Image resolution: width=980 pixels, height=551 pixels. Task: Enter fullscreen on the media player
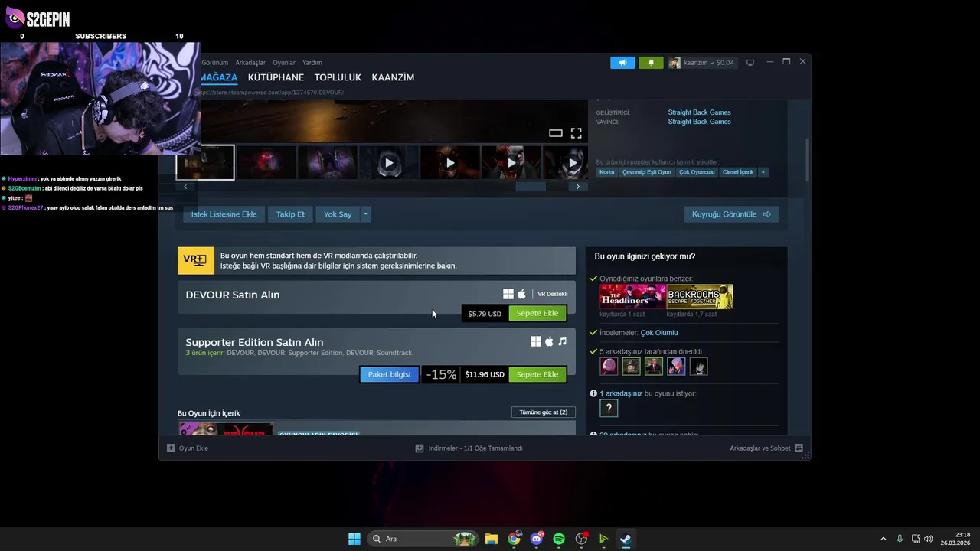(576, 133)
